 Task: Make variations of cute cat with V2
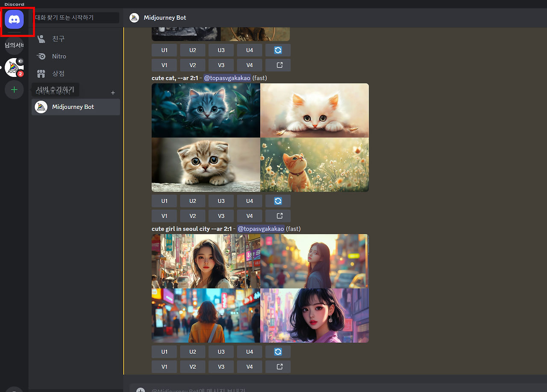193,216
